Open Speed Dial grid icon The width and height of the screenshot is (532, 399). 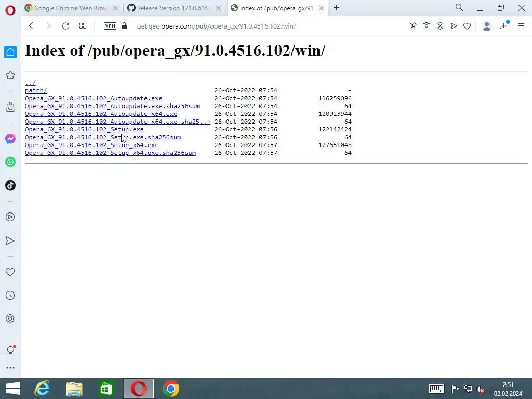tap(83, 26)
